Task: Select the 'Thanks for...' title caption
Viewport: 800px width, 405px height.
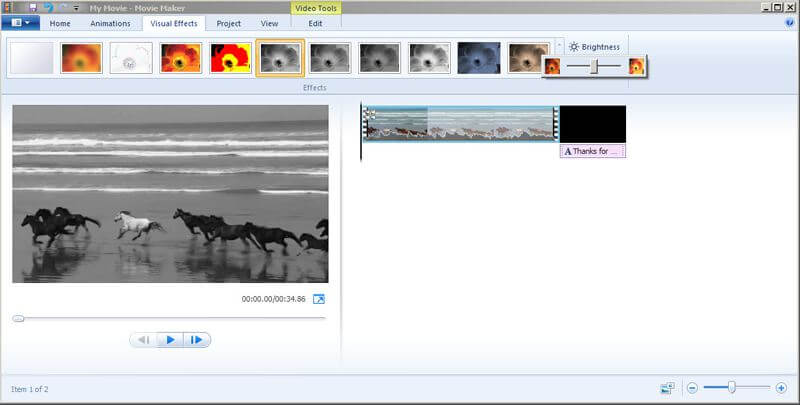Action: (x=592, y=151)
